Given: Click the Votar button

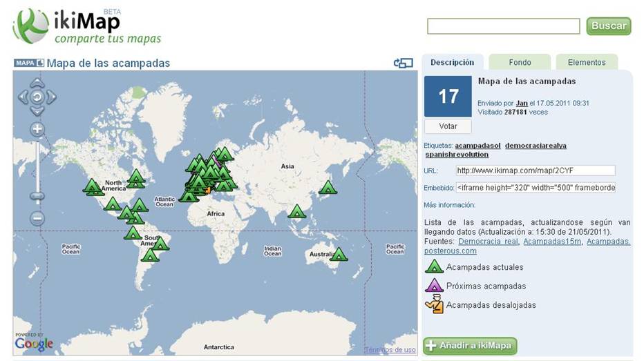Looking at the screenshot, I should tap(448, 126).
